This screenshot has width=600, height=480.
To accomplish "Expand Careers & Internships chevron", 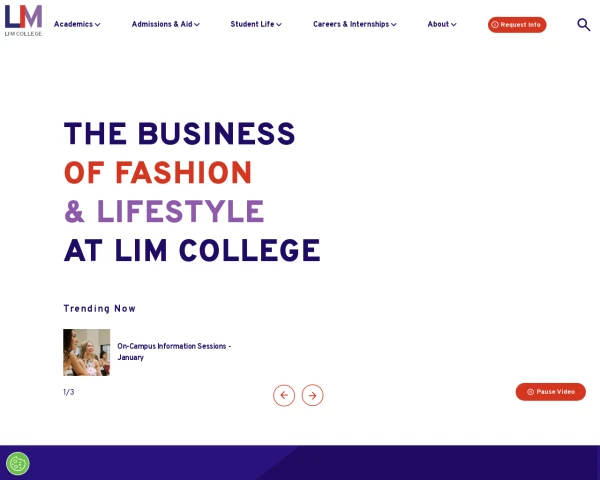I will click(x=393, y=24).
